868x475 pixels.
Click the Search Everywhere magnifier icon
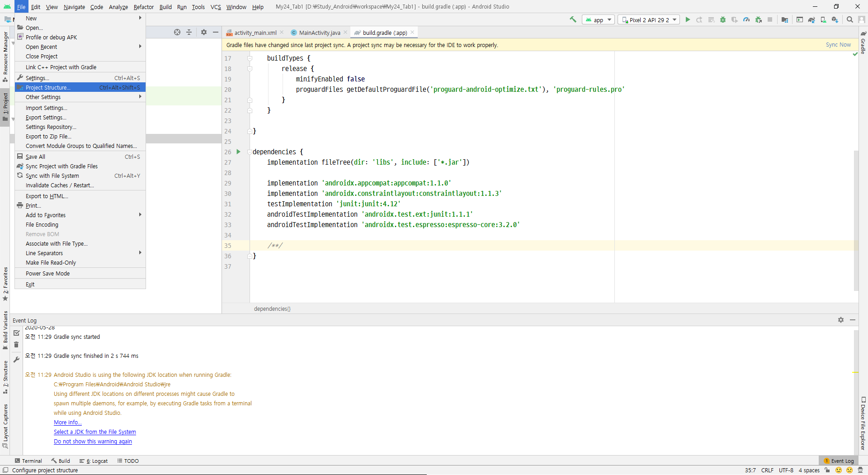pyautogui.click(x=850, y=19)
